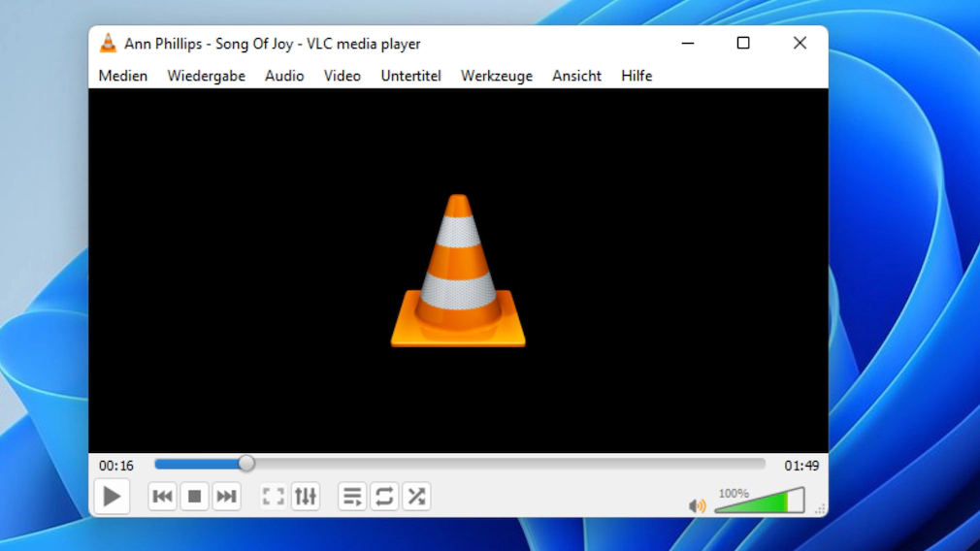Open the Wiedergabe menu
Screen dimensions: 980x551
point(207,76)
